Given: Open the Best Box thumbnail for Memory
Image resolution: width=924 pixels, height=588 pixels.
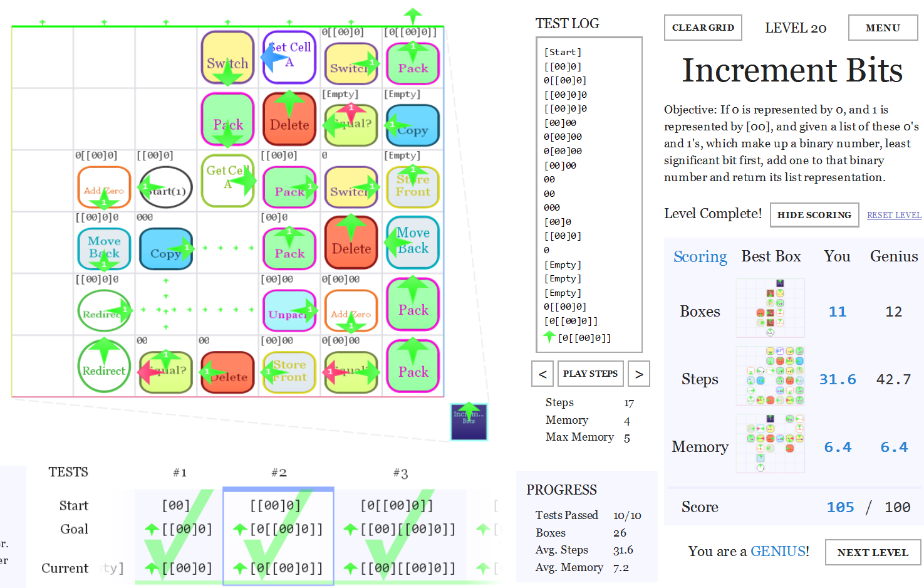Looking at the screenshot, I should pos(771,443).
